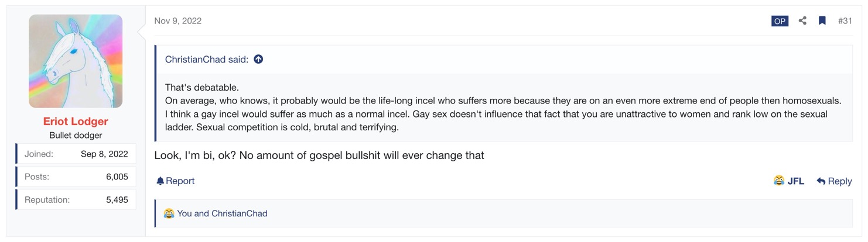This screenshot has height=242, width=868.
Task: Click the Reputation value 5,495
Action: [117, 199]
